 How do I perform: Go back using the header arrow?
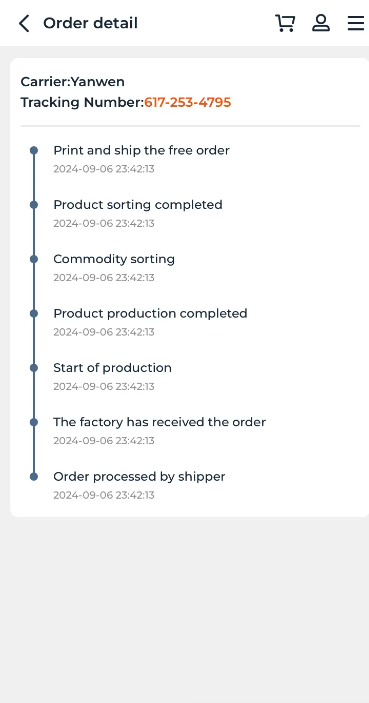pos(24,23)
